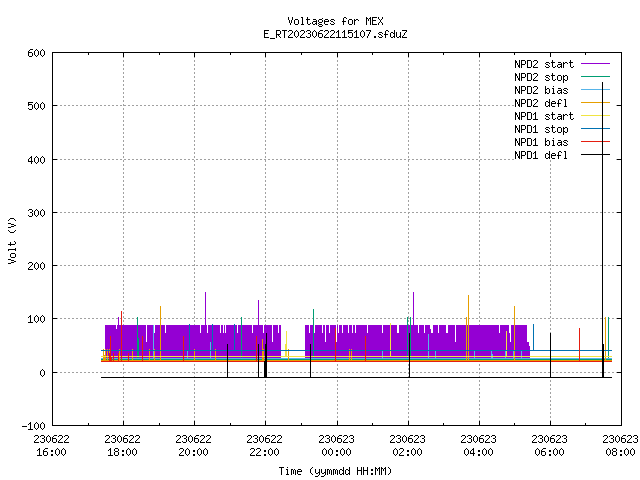The width and height of the screenshot is (640, 480).
Task: Click the purple NPD2 start spike after 02:00
Action: pyautogui.click(x=413, y=308)
